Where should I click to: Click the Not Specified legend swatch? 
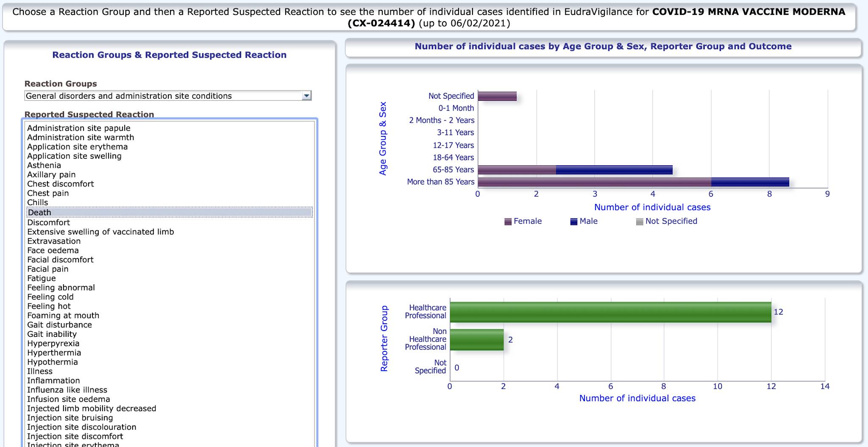(640, 222)
